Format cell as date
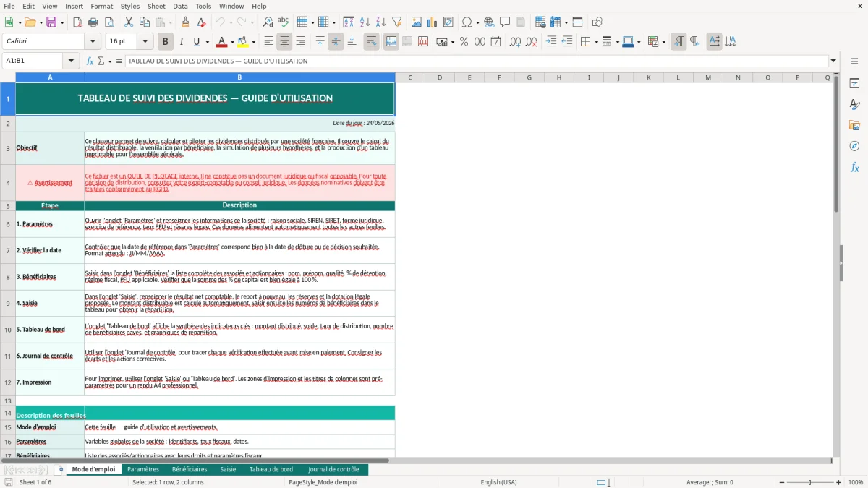This screenshot has height=488, width=868. point(495,42)
